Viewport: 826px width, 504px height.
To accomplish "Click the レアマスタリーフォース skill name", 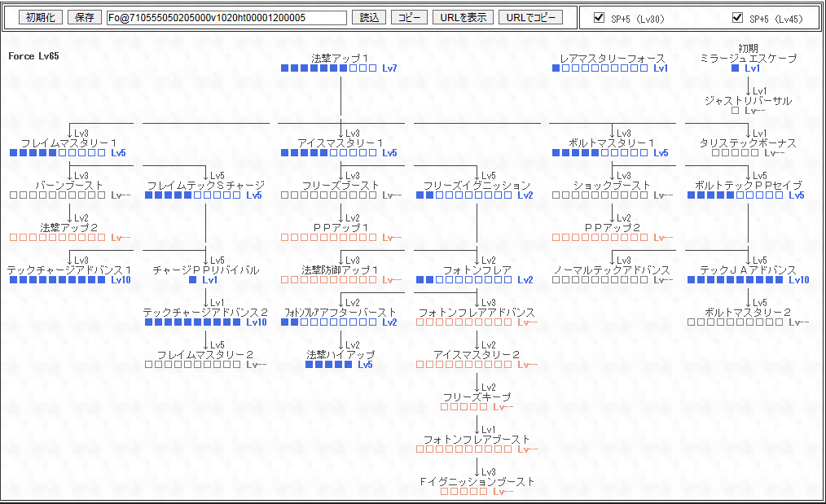I will pos(612,58).
